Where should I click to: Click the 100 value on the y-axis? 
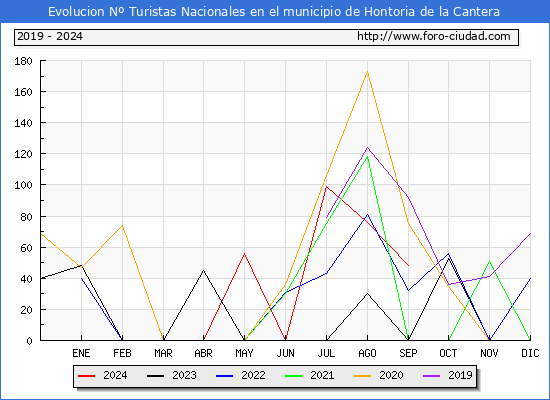[x=23, y=185]
